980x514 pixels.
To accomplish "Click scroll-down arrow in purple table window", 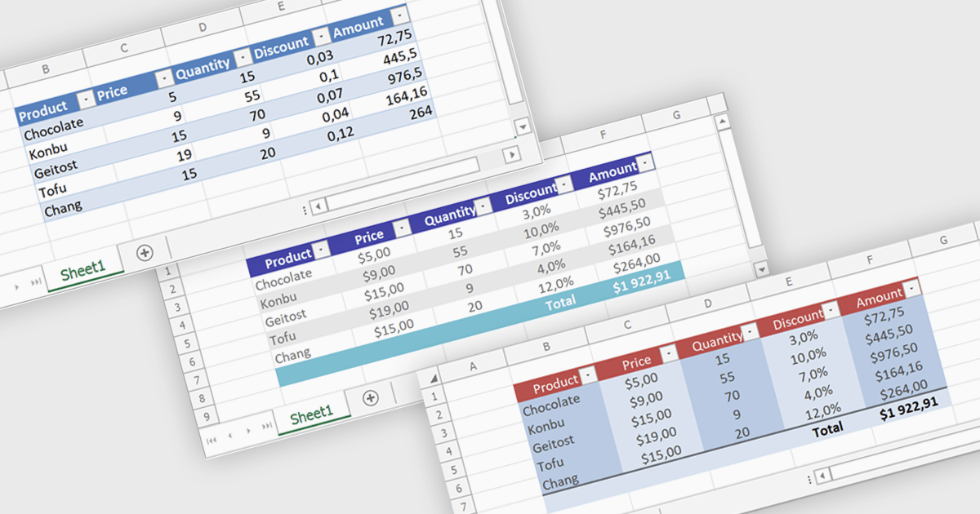I will (x=761, y=268).
